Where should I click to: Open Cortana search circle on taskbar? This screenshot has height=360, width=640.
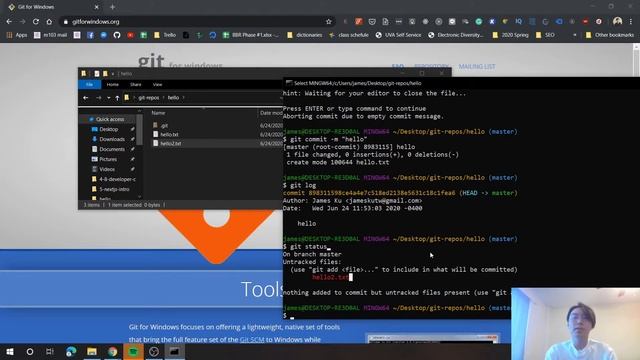[x=30, y=351]
